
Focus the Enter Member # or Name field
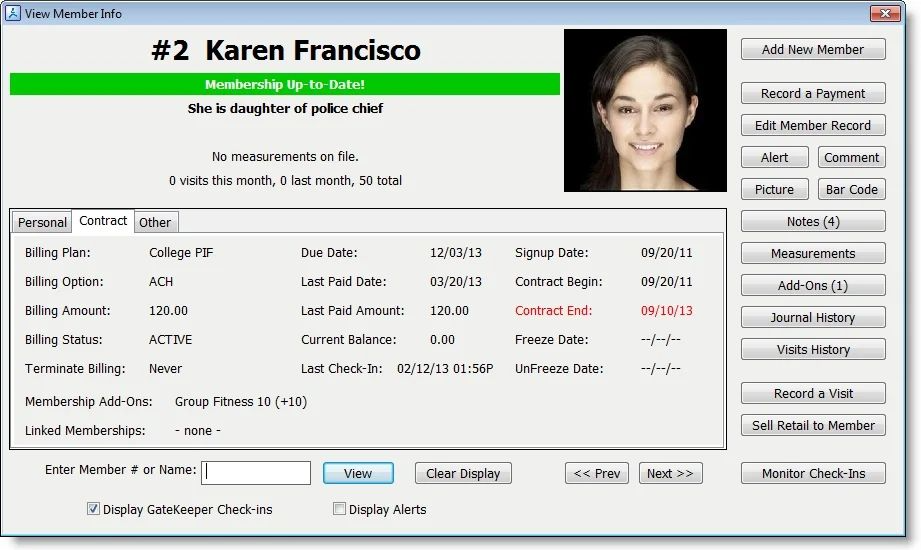[x=256, y=473]
